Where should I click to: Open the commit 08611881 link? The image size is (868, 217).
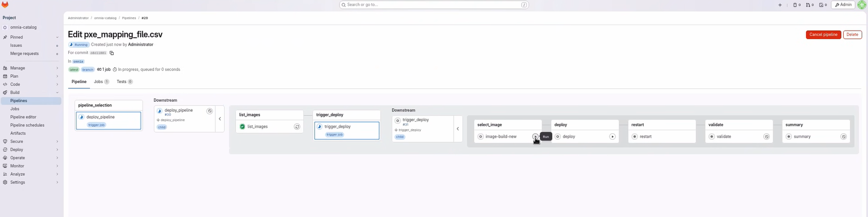click(98, 53)
